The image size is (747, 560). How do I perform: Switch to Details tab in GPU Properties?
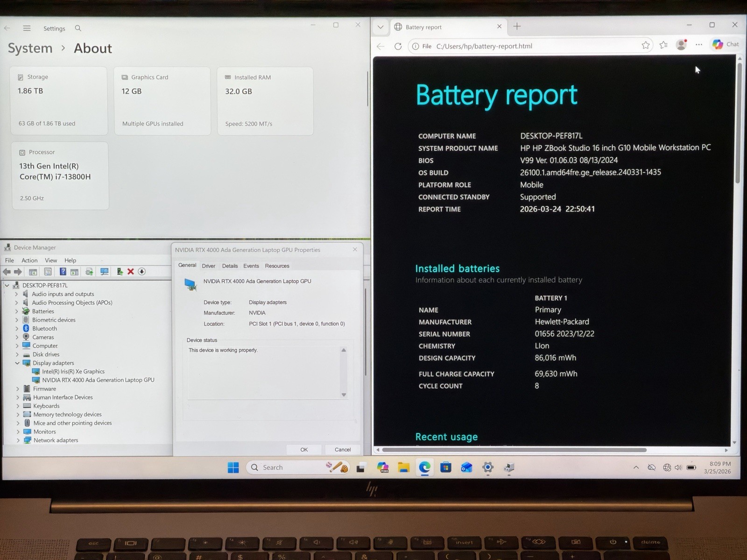point(230,266)
